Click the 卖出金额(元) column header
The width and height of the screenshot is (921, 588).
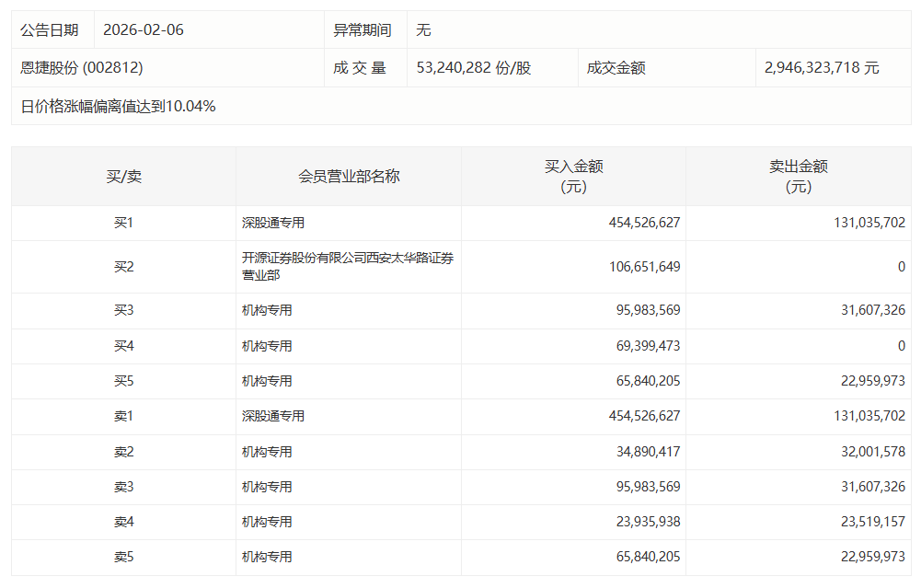[x=798, y=177]
